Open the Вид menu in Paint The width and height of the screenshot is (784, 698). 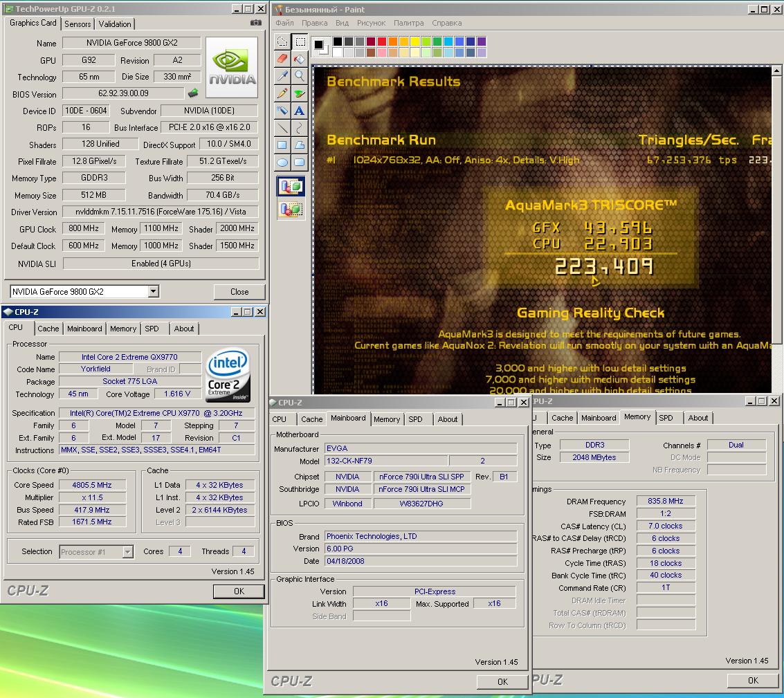click(342, 23)
